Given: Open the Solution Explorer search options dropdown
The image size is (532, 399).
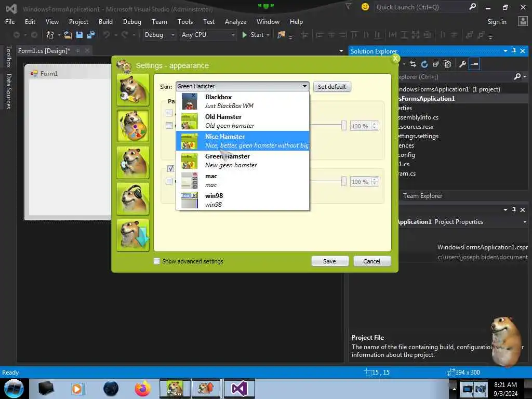Looking at the screenshot, I should point(525,77).
